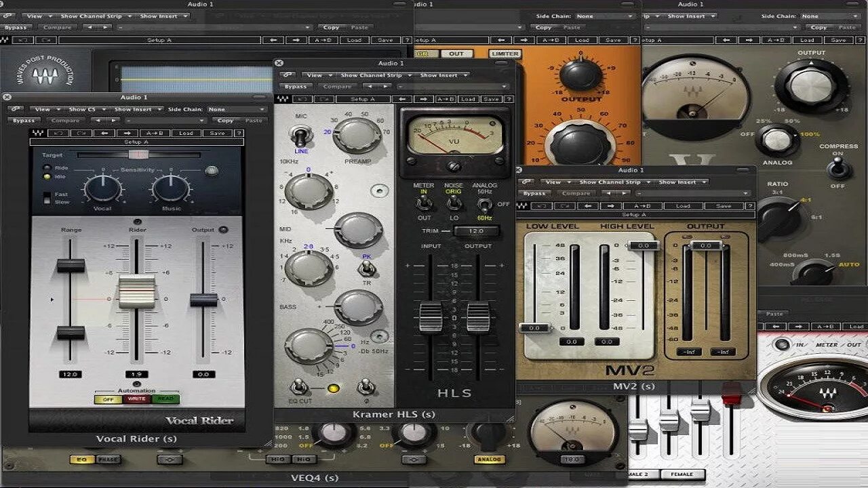Flip the MIC/LINE switch on Kramer HLS
The height and width of the screenshot is (488, 868).
pos(297,135)
